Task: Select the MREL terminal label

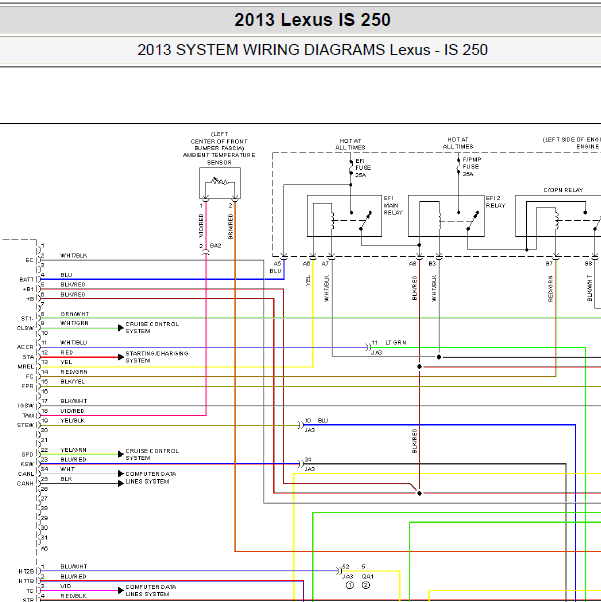Action: [x=26, y=367]
